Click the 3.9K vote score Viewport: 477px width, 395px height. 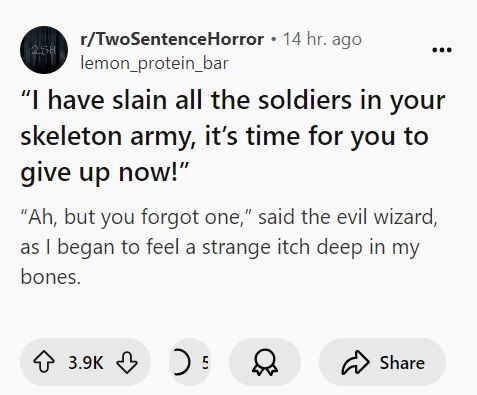[x=86, y=363]
